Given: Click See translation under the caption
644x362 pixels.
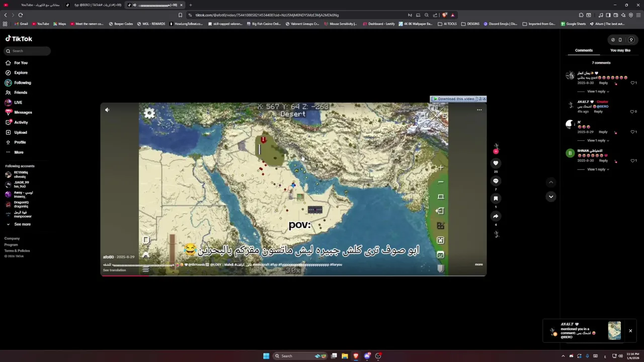Looking at the screenshot, I should coord(114,270).
